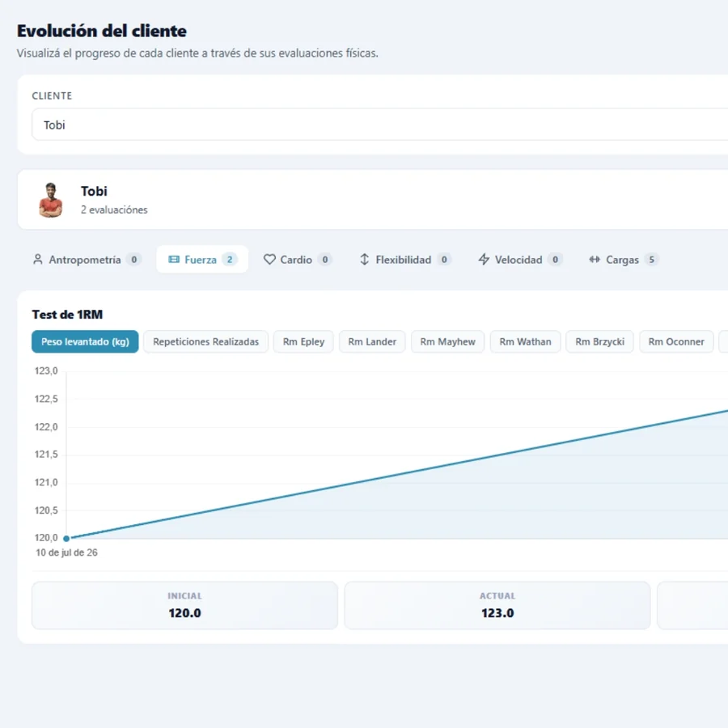Choose the Rm Mayhew metric

click(x=447, y=341)
